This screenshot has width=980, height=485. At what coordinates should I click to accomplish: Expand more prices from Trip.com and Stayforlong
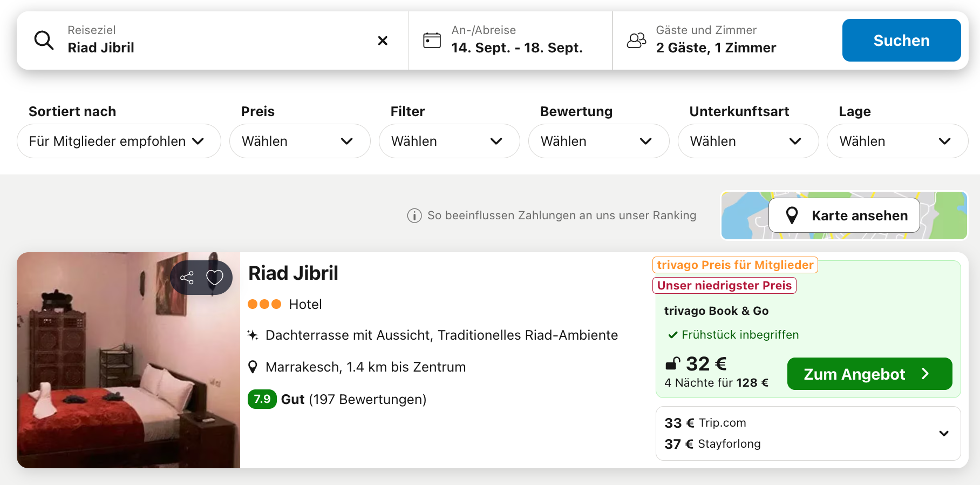(x=944, y=433)
